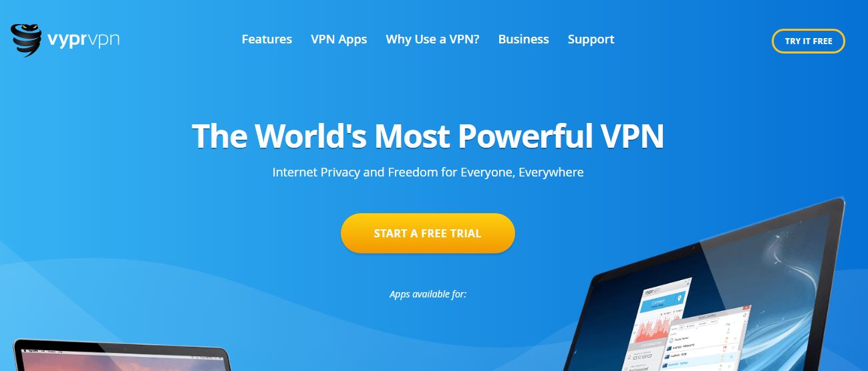This screenshot has width=868, height=371.
Task: Click the VyprVPN snake logo icon
Action: point(27,39)
